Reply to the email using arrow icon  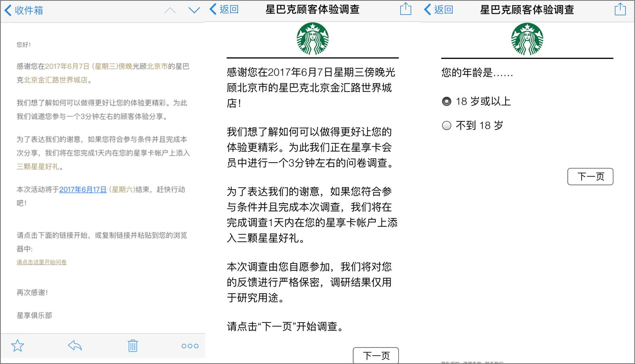75,346
